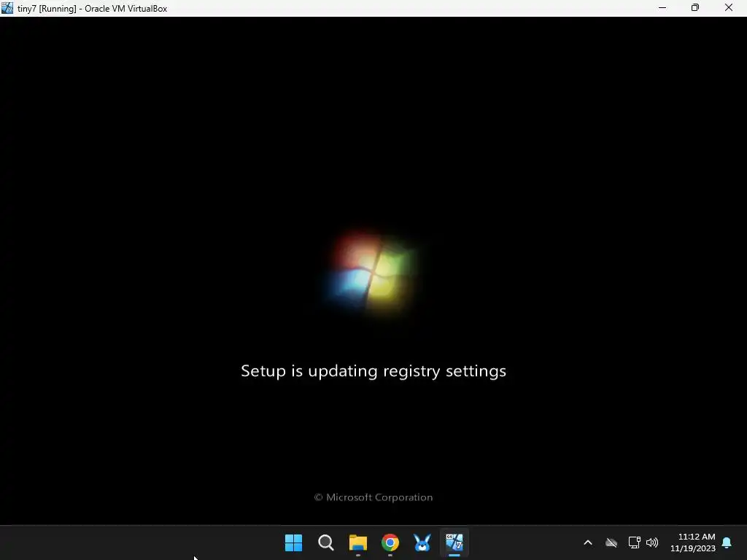Viewport: 747px width, 560px height.
Task: Open the volume speaker tray icon
Action: (x=652, y=542)
